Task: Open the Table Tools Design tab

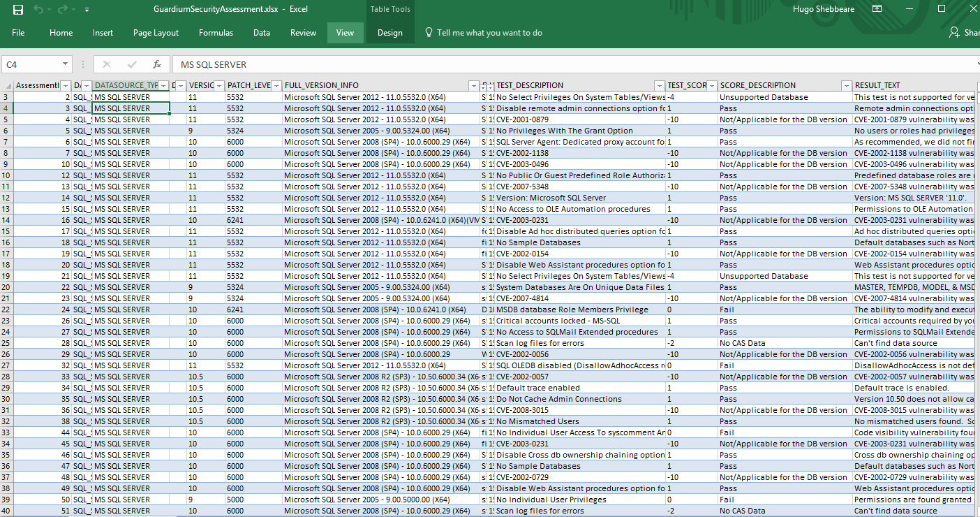Action: pos(389,33)
